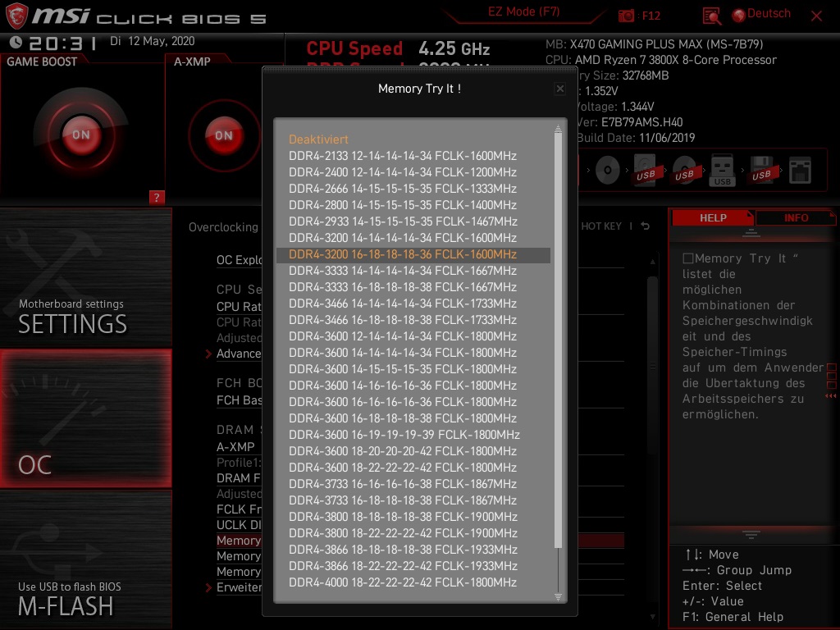Image resolution: width=840 pixels, height=630 pixels.
Task: Open the HELP tab
Action: point(712,217)
